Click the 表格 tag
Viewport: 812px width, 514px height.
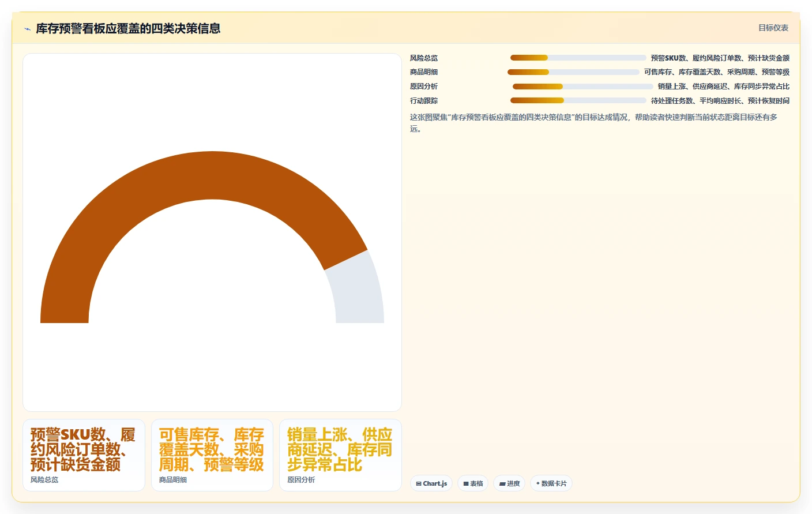(x=473, y=483)
